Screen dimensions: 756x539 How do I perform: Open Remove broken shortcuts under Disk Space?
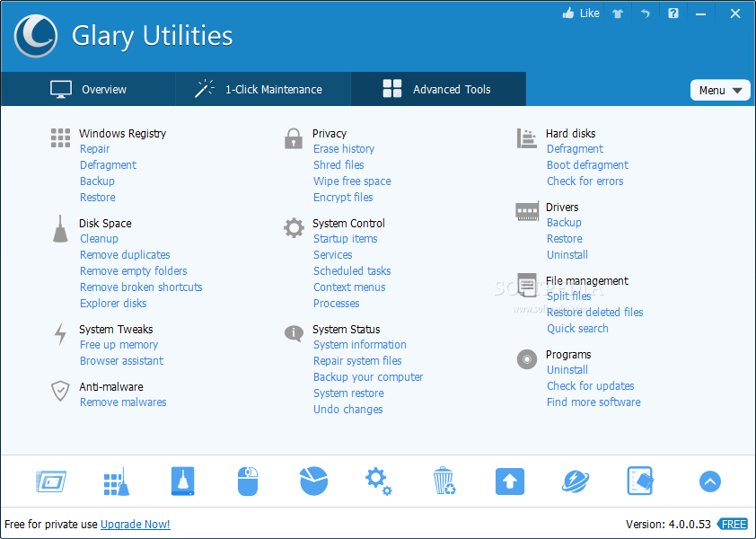point(141,287)
